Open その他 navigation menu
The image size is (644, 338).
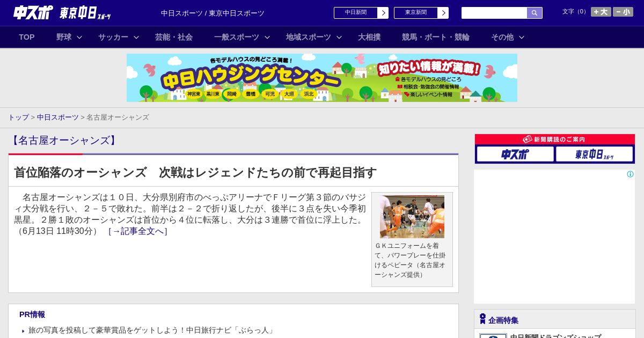coord(502,37)
